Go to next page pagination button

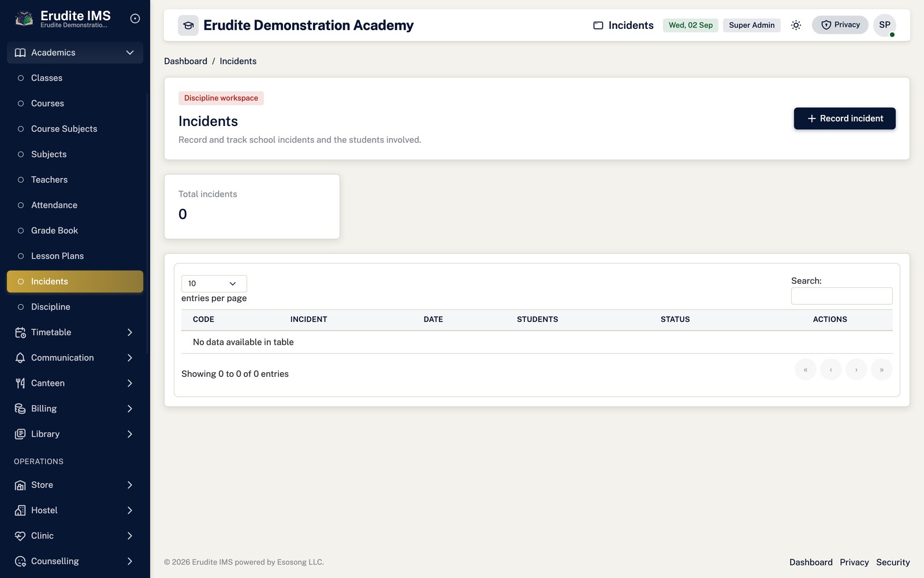click(856, 370)
